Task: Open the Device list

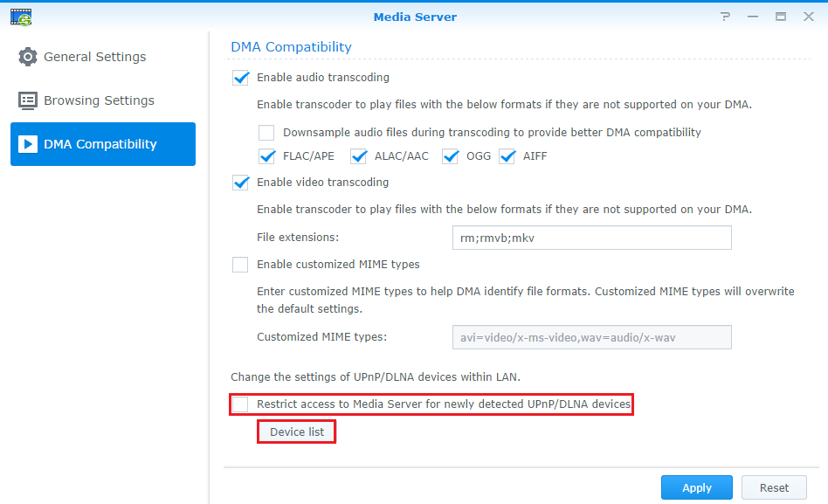Action: point(297,432)
